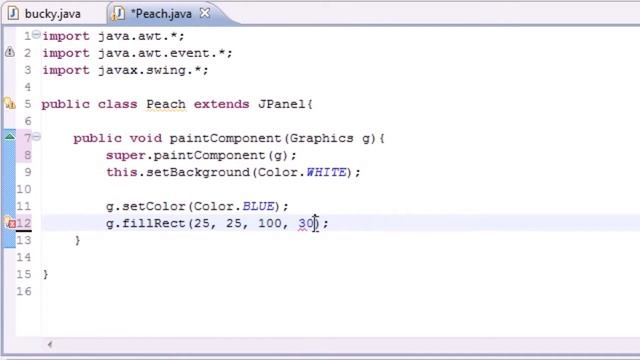640x360 pixels.
Task: Switch to the bucky.java tab
Action: [x=45, y=14]
